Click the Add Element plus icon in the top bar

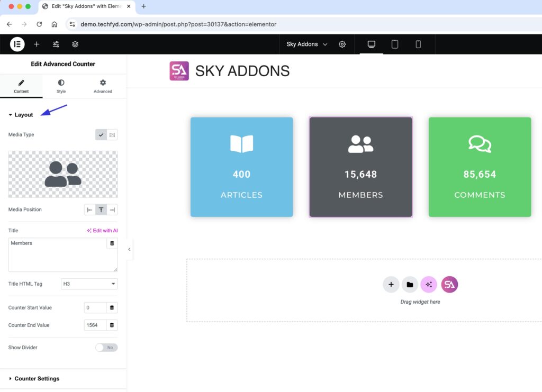[37, 44]
